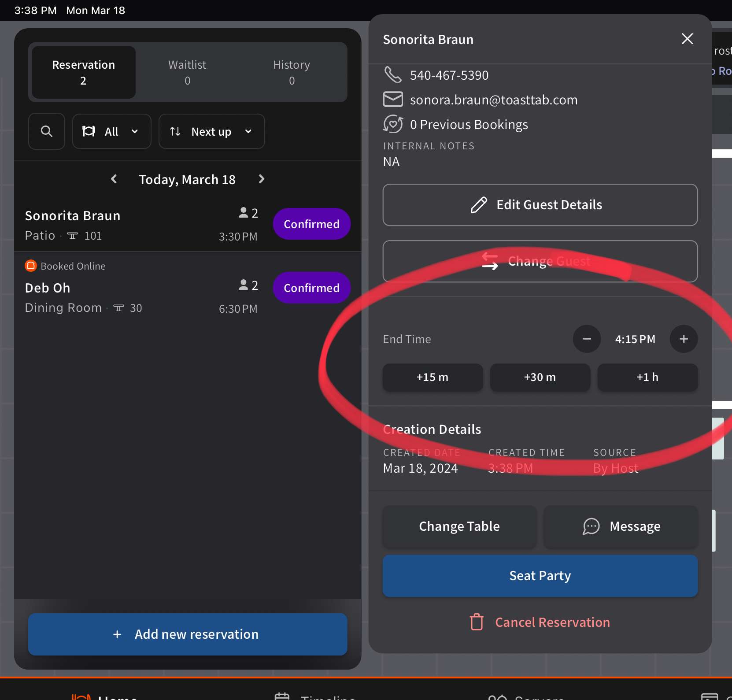Tap the previous bookings heart icon

392,124
